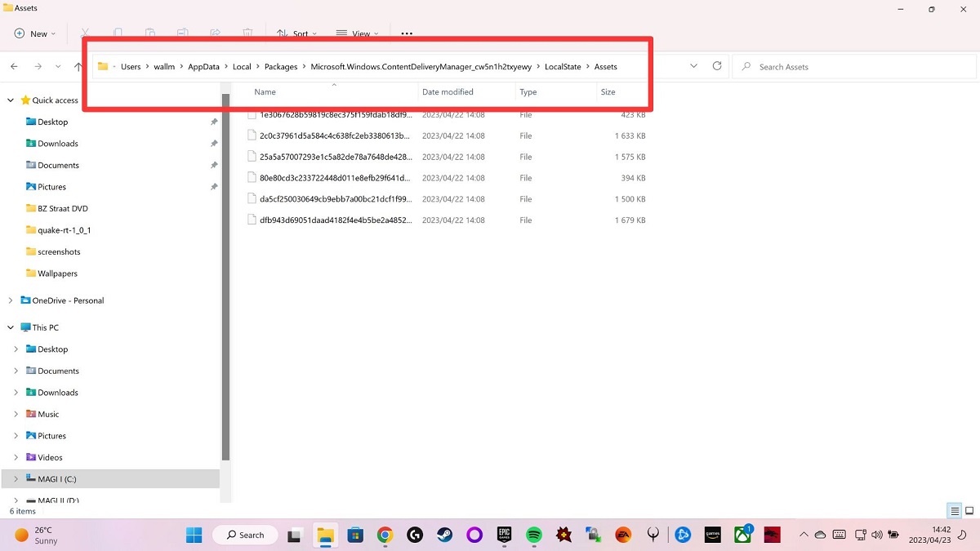This screenshot has width=980, height=551.
Task: Click the Battle.net taskbar icon
Action: (x=682, y=535)
